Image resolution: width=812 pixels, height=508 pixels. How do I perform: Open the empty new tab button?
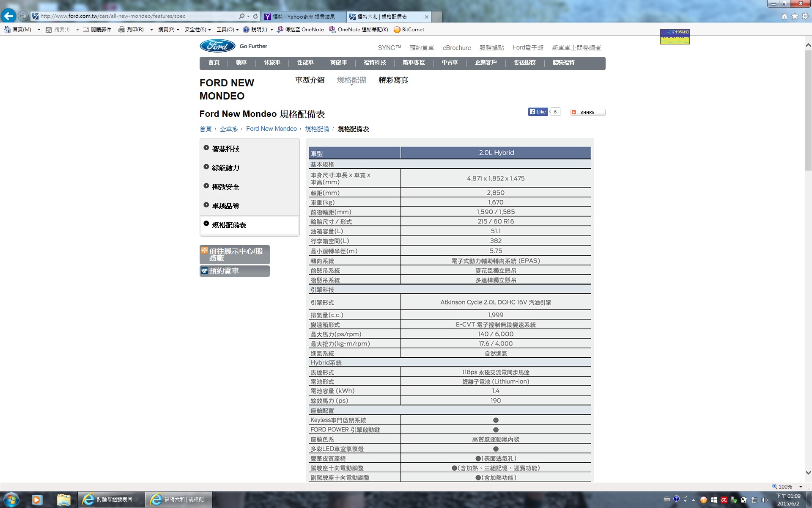[x=437, y=17]
